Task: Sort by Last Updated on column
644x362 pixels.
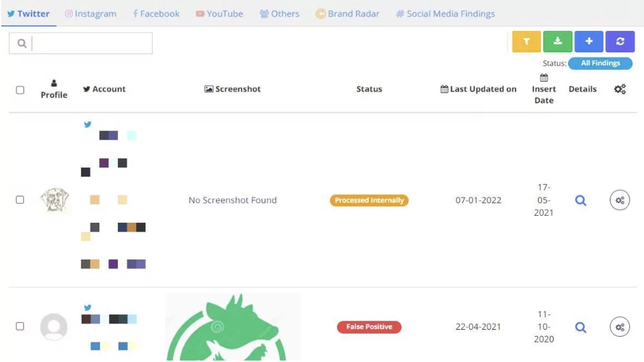Action: tap(478, 89)
